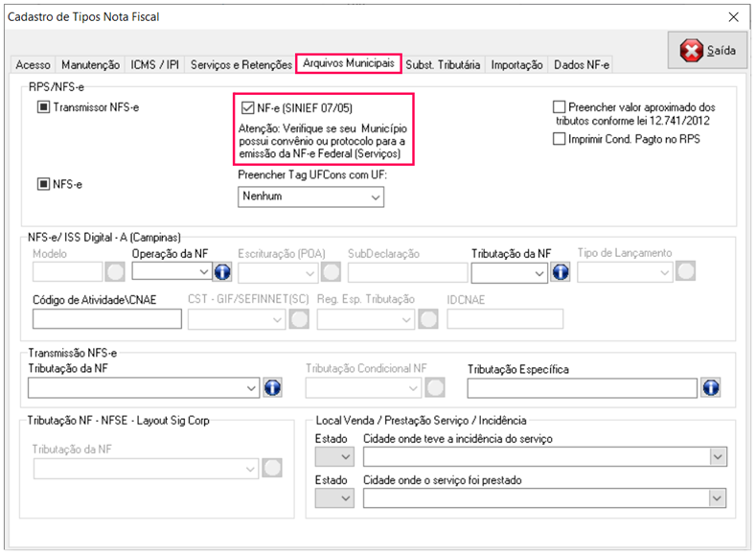756x555 pixels.
Task: Open the Serviços e Retenções tab
Action: tap(241, 65)
